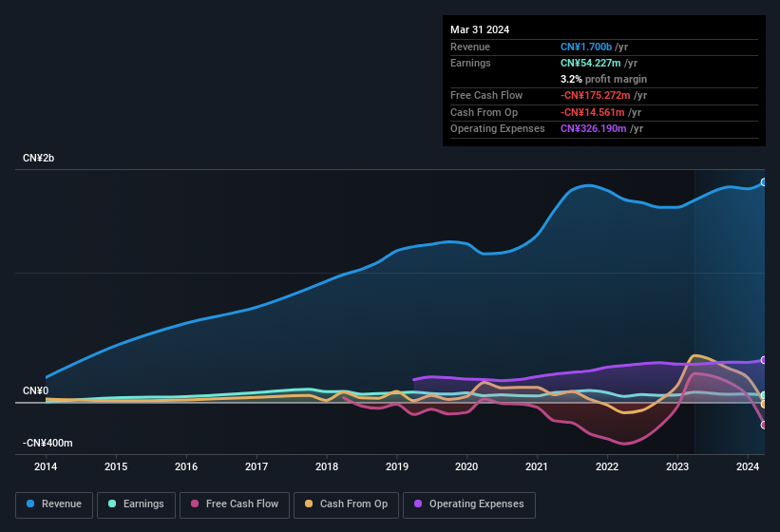Select the 2020 x-axis label

coord(466,466)
